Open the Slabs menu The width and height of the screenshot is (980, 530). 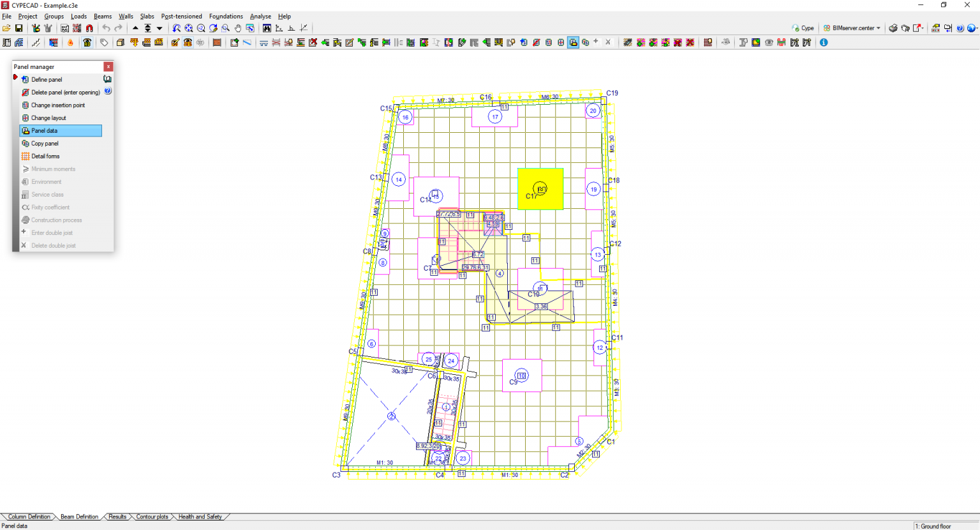pos(147,16)
